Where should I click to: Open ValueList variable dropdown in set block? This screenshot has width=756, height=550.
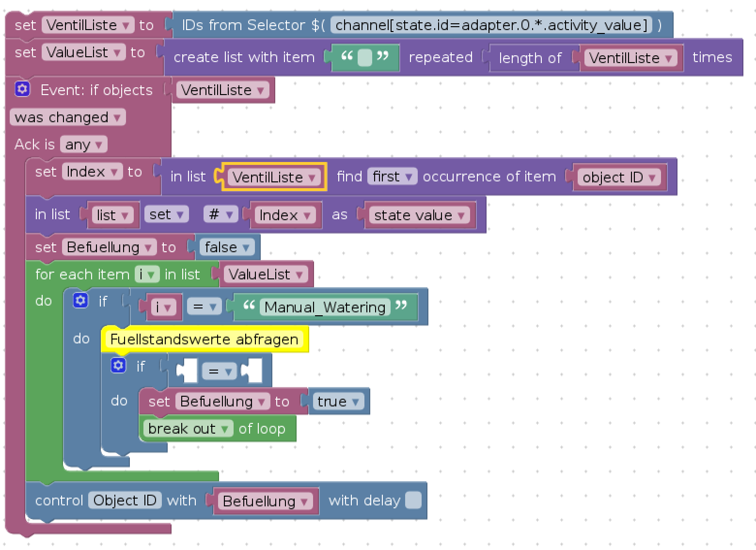(83, 52)
